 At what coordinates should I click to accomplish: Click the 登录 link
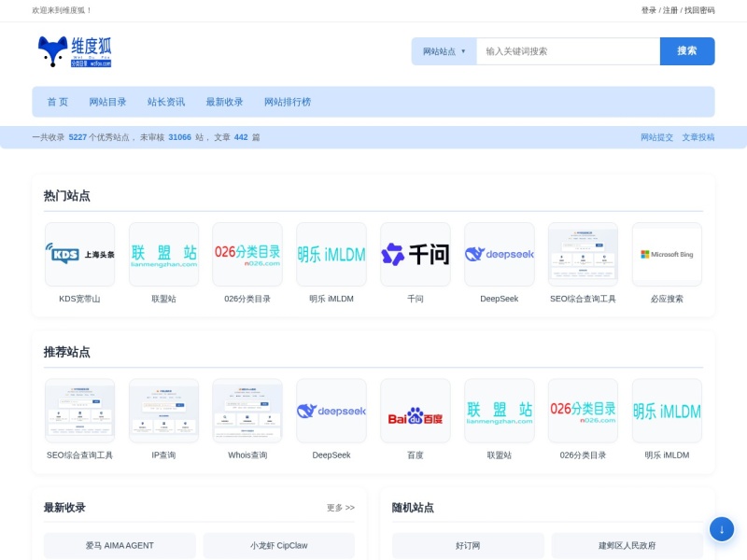pyautogui.click(x=648, y=10)
